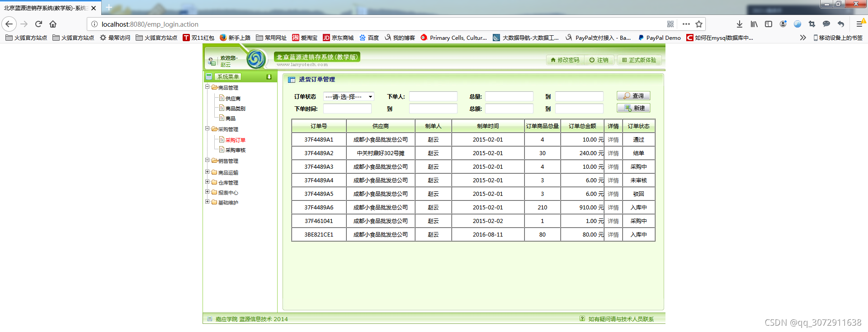Show more bookmarks with the chevron
The image size is (868, 332).
803,38
